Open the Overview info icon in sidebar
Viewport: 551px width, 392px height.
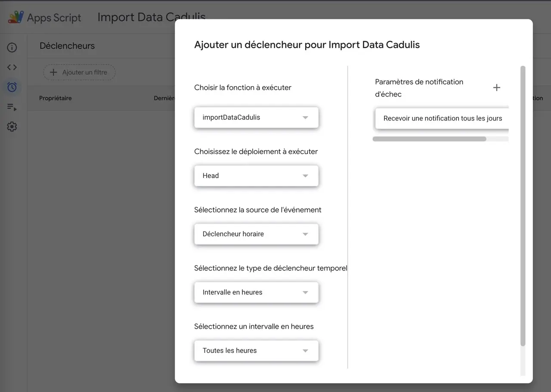coord(12,47)
